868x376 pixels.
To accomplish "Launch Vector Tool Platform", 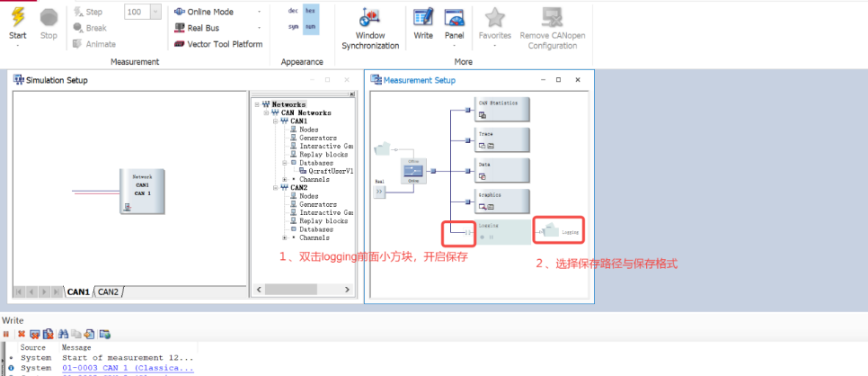I will pos(218,44).
